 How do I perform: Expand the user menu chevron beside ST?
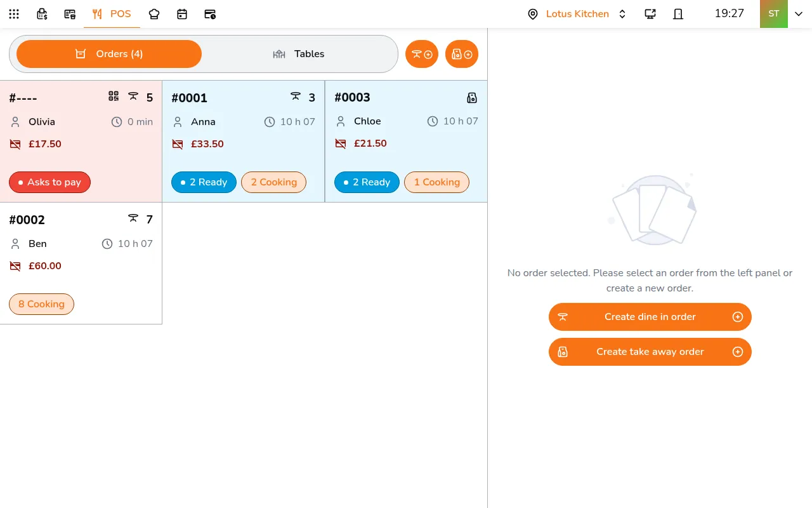tap(799, 14)
